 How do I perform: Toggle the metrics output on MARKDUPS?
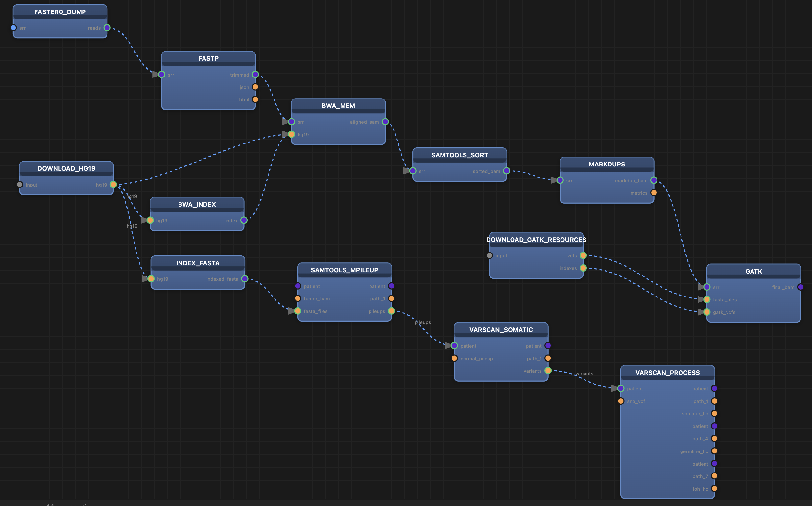tap(653, 193)
